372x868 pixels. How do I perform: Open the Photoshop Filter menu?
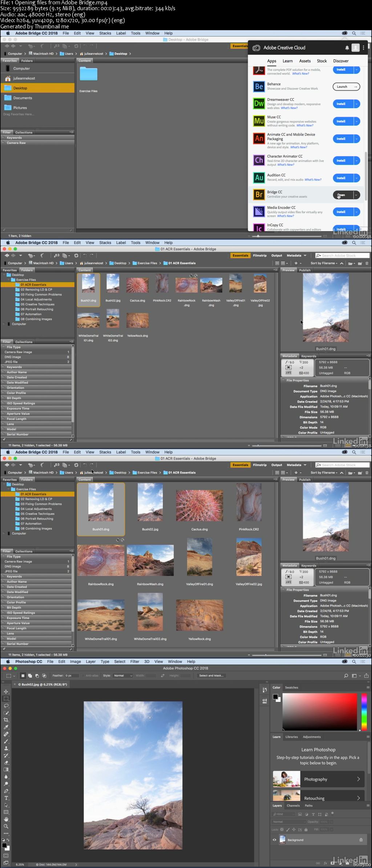tap(135, 661)
